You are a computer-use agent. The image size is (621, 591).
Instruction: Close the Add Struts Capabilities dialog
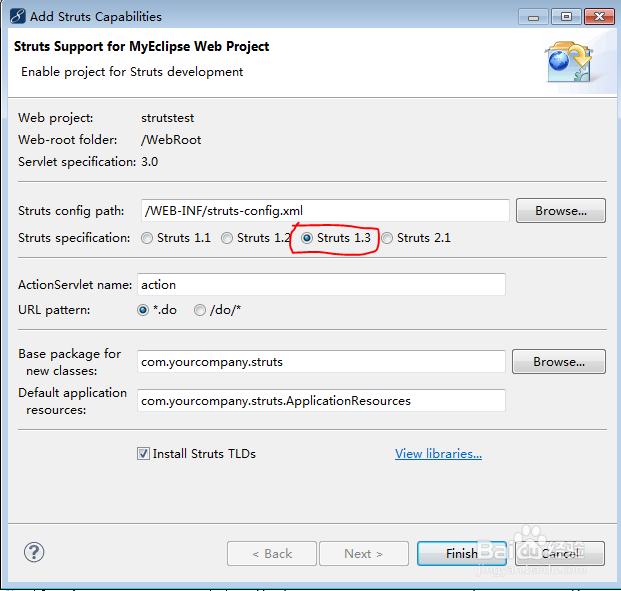599,17
